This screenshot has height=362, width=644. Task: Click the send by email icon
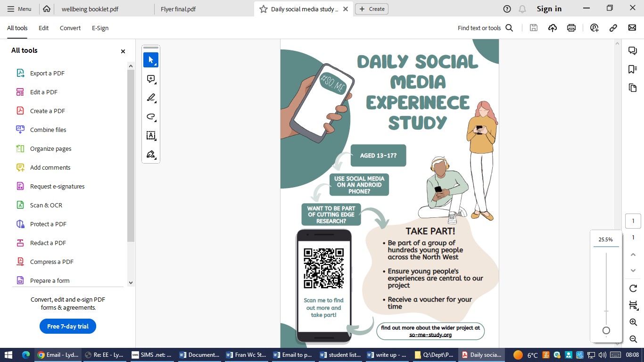tap(632, 28)
